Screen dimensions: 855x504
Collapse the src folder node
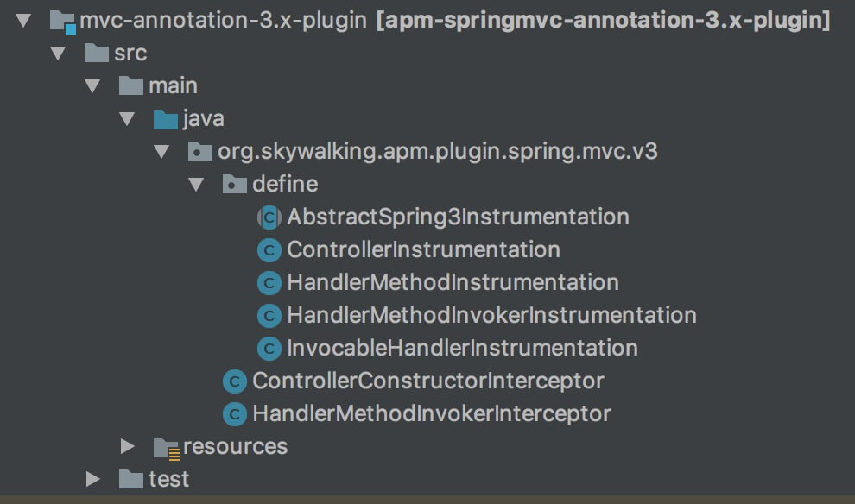point(58,54)
